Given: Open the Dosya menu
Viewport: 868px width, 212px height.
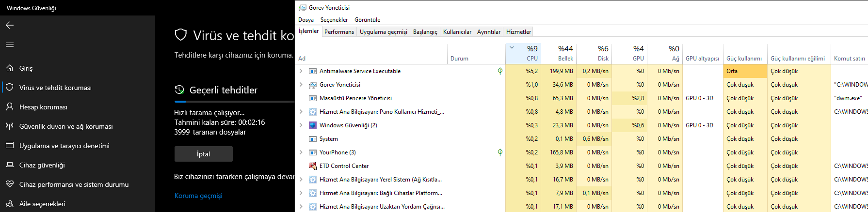Looking at the screenshot, I should (x=306, y=20).
